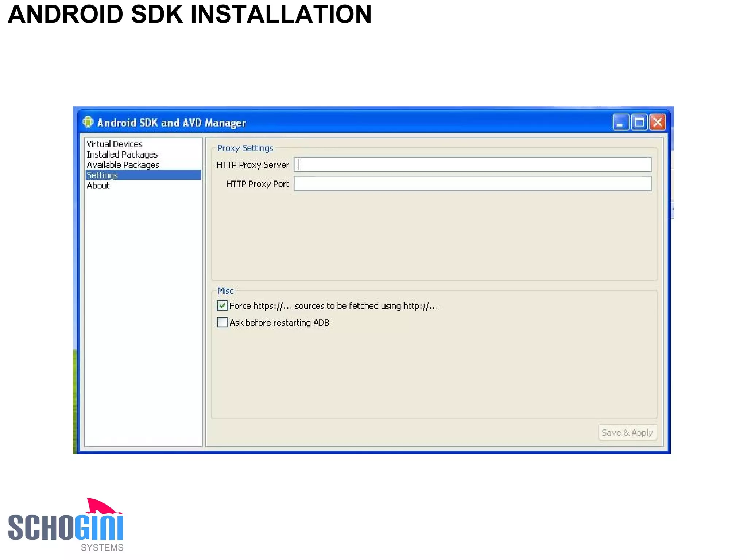
Task: Click the Ask before restarting ADB label
Action: coord(279,323)
